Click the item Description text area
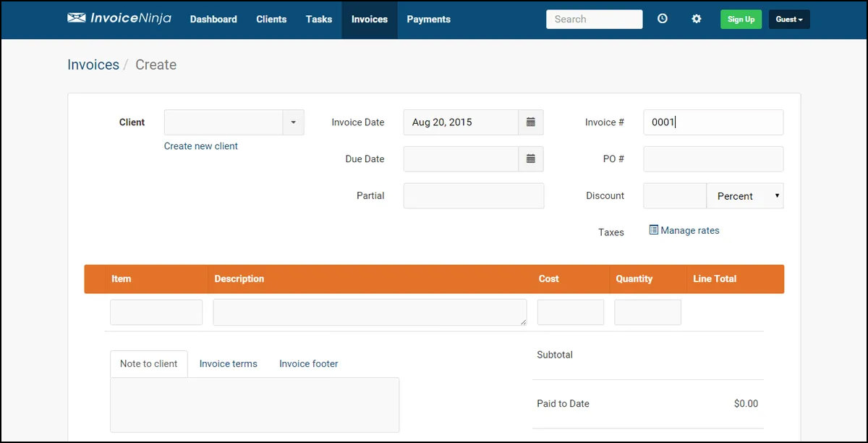Image resolution: width=868 pixels, height=443 pixels. (x=369, y=312)
